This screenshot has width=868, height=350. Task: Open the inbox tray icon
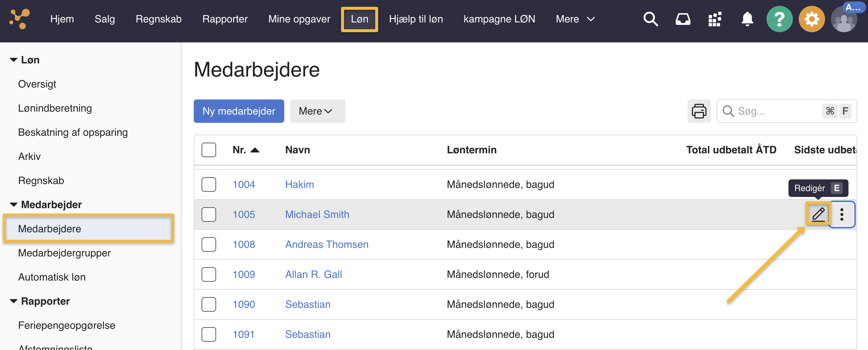(683, 19)
